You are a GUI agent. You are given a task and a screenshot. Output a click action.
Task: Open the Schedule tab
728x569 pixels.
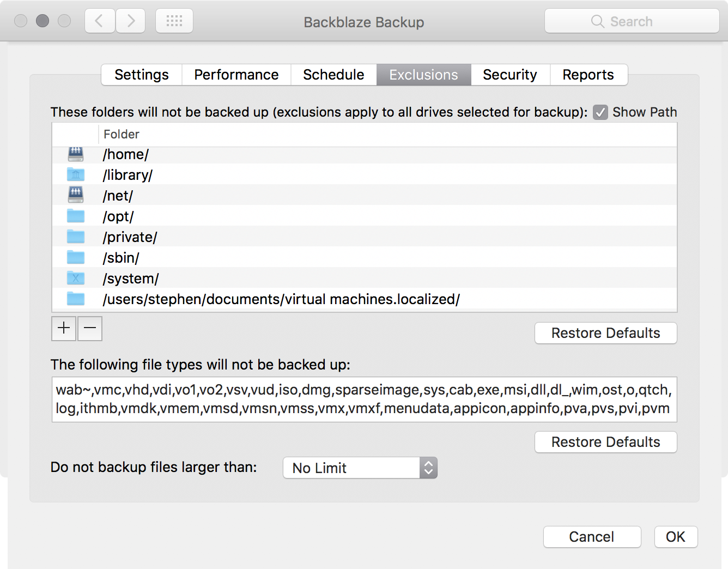333,75
